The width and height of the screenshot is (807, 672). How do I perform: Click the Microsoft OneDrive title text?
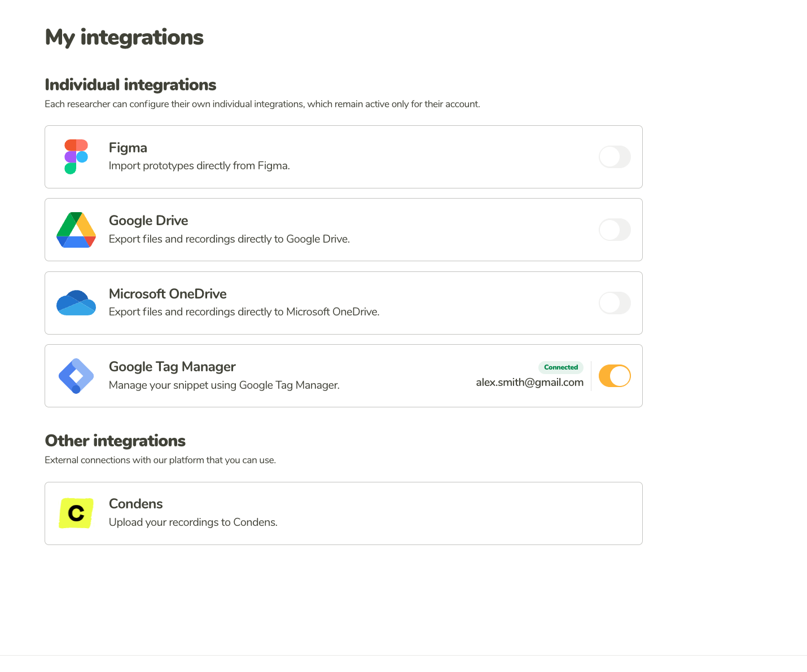coord(168,294)
